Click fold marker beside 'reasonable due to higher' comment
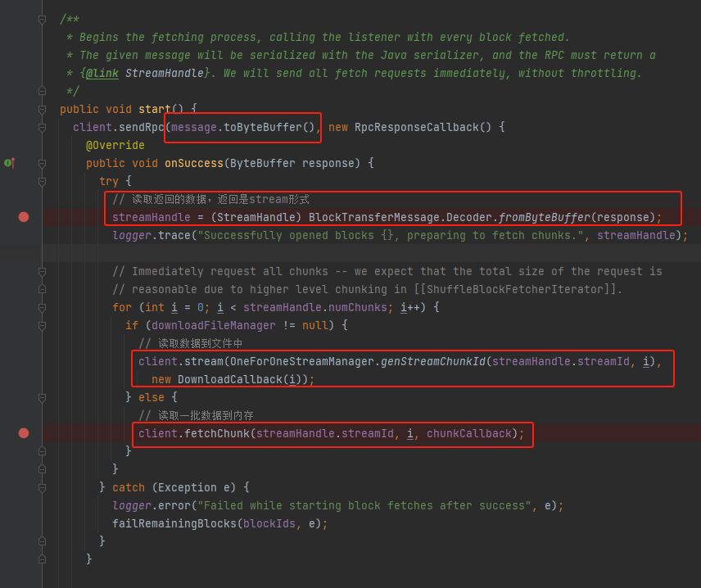Screen dimensions: 701x588 pos(42,289)
